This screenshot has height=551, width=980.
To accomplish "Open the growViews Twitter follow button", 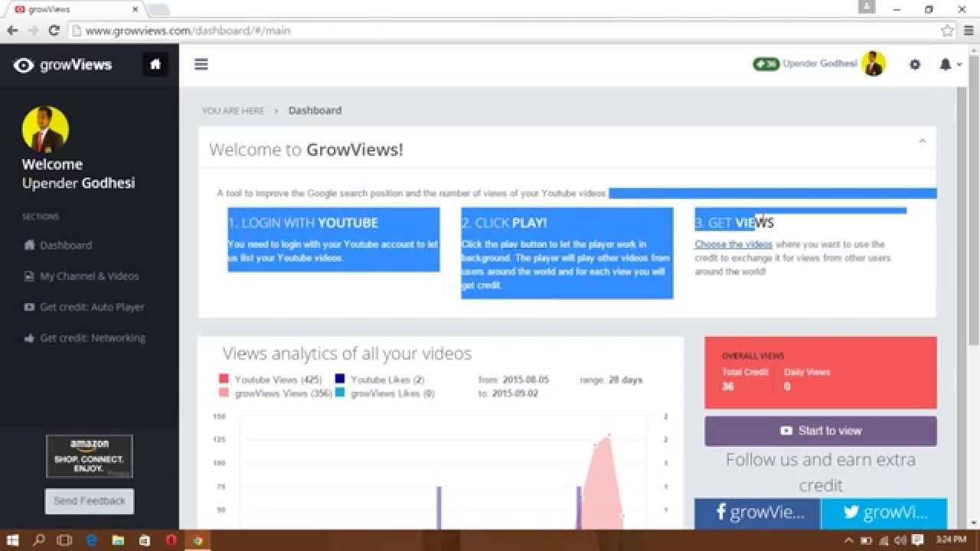I will [884, 513].
